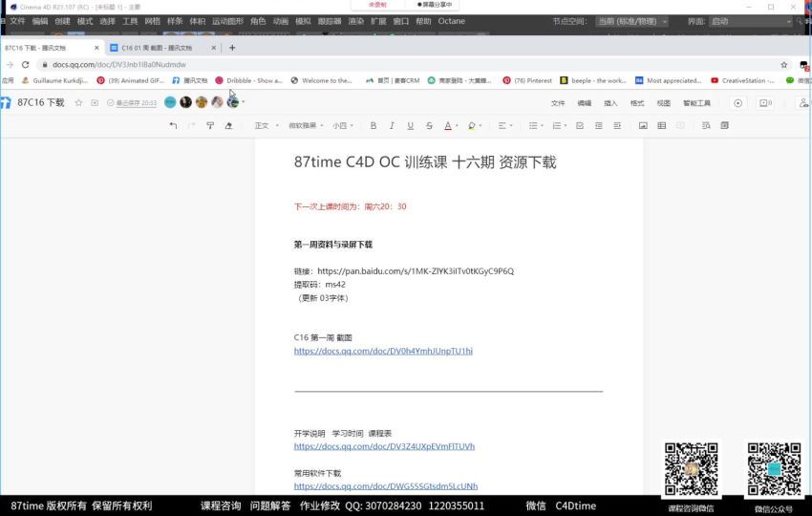Insert an image using the picture icon
Viewport: 812px width, 516px height.
(x=643, y=125)
